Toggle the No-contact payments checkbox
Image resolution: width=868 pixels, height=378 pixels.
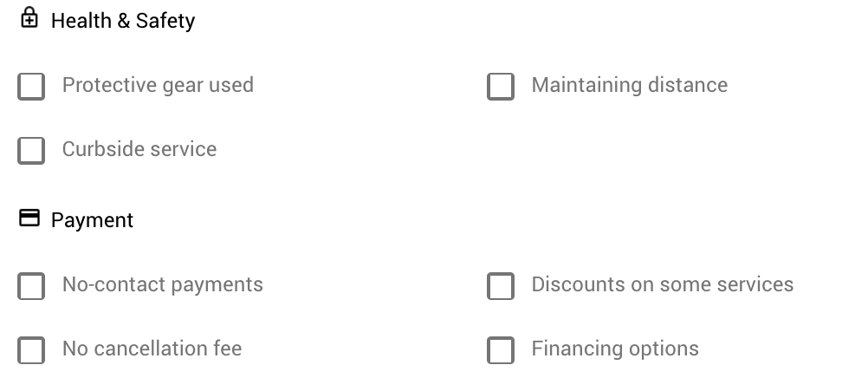coord(31,286)
